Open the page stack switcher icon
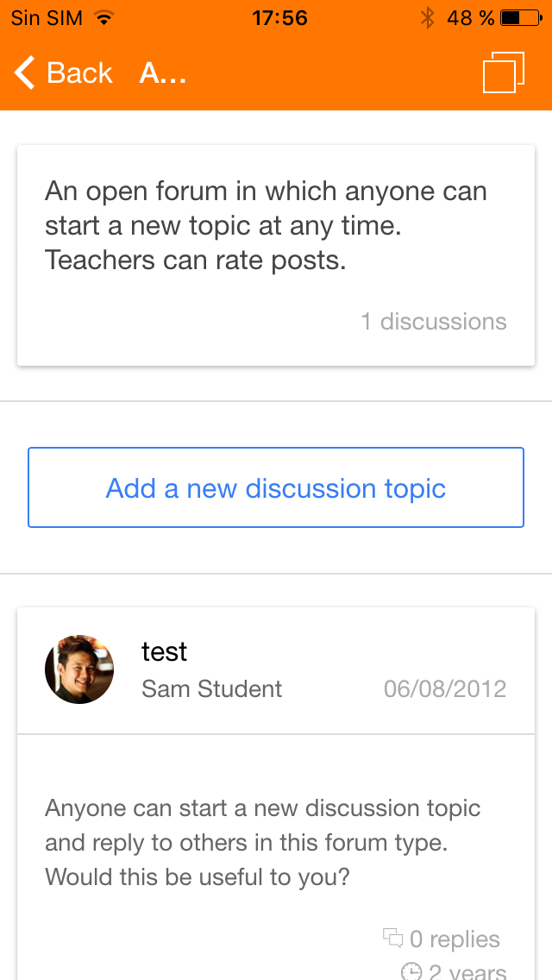This screenshot has width=552, height=980. coord(504,73)
